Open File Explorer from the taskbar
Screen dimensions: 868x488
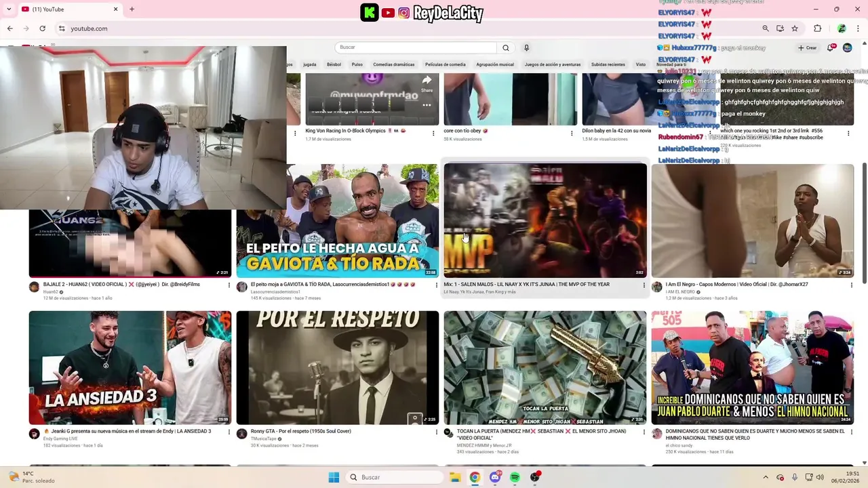tap(455, 477)
